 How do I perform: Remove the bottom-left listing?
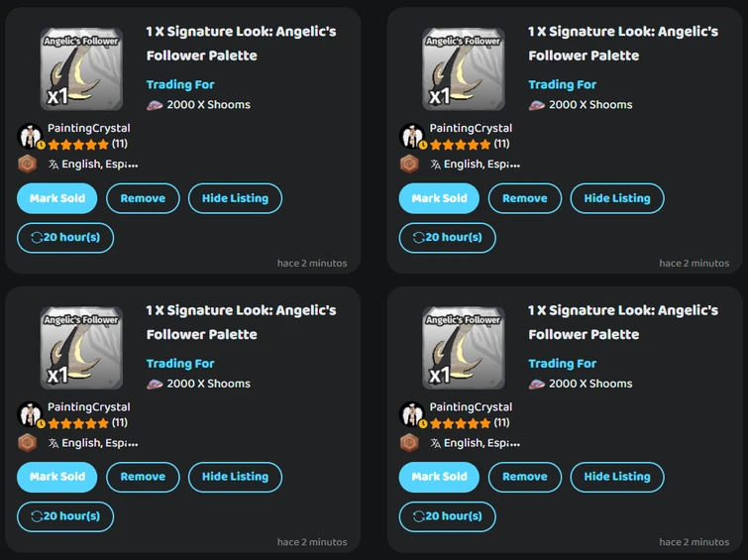click(x=143, y=477)
